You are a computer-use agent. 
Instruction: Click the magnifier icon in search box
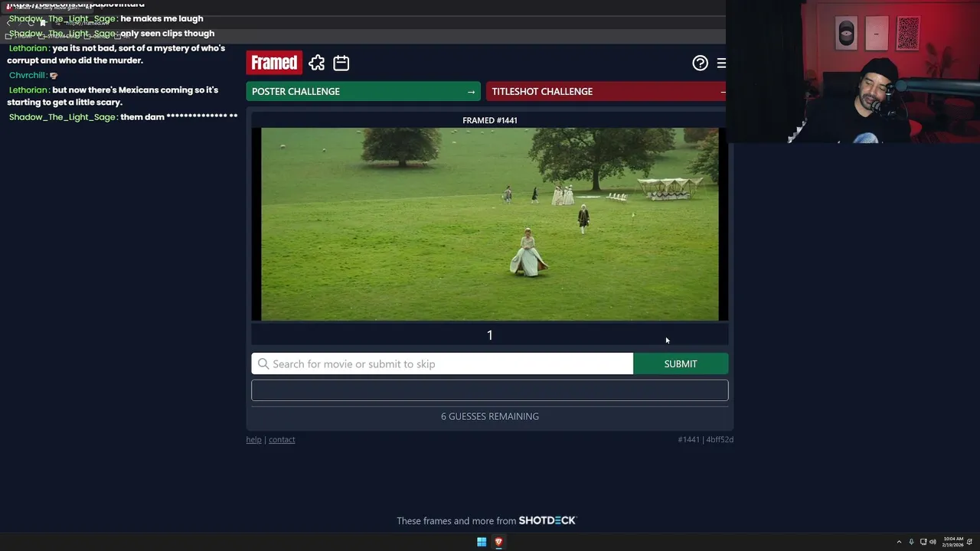click(263, 364)
